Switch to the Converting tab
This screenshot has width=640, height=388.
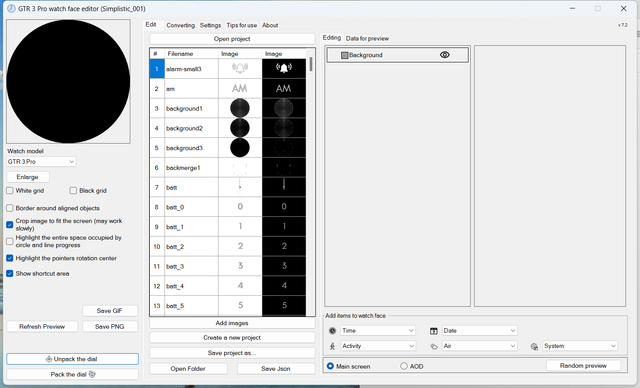click(x=180, y=25)
